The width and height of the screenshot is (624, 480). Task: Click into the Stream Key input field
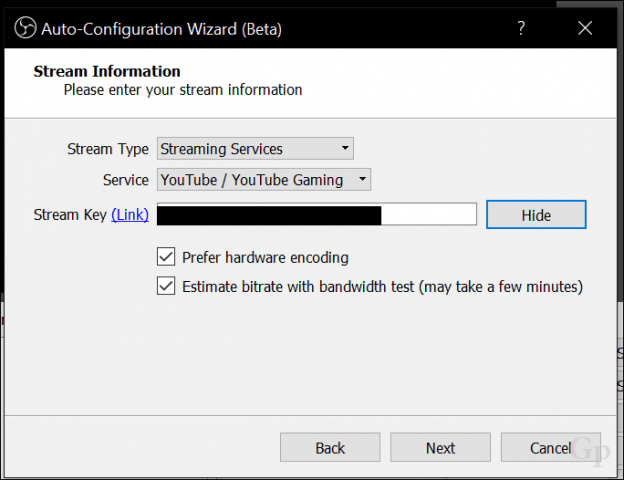317,214
